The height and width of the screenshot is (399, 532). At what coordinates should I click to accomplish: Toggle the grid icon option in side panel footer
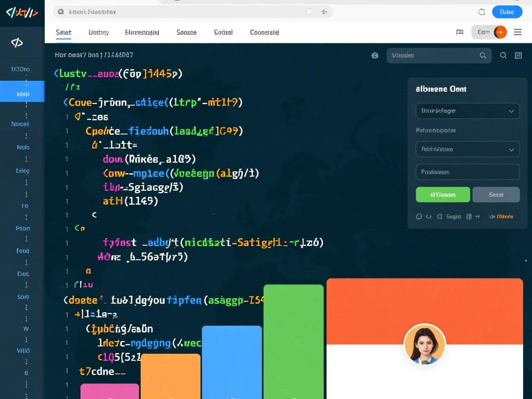(x=469, y=216)
